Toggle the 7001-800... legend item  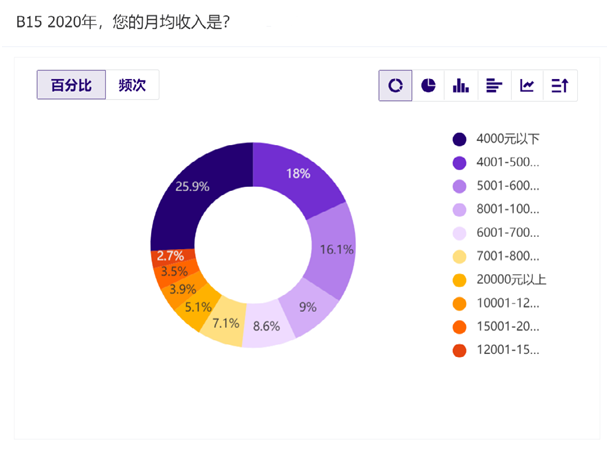point(508,256)
